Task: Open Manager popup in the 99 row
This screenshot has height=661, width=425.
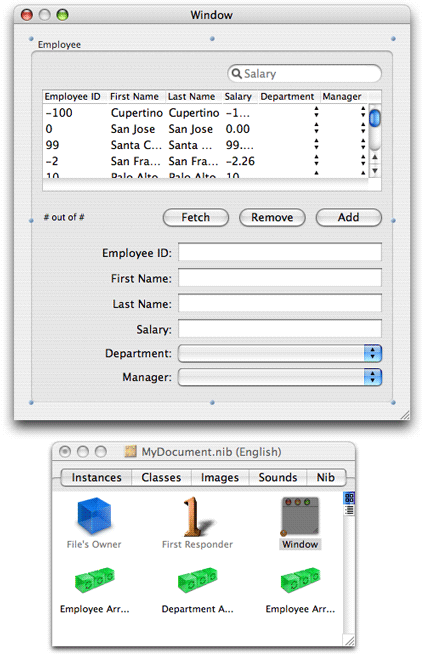Action: click(363, 144)
